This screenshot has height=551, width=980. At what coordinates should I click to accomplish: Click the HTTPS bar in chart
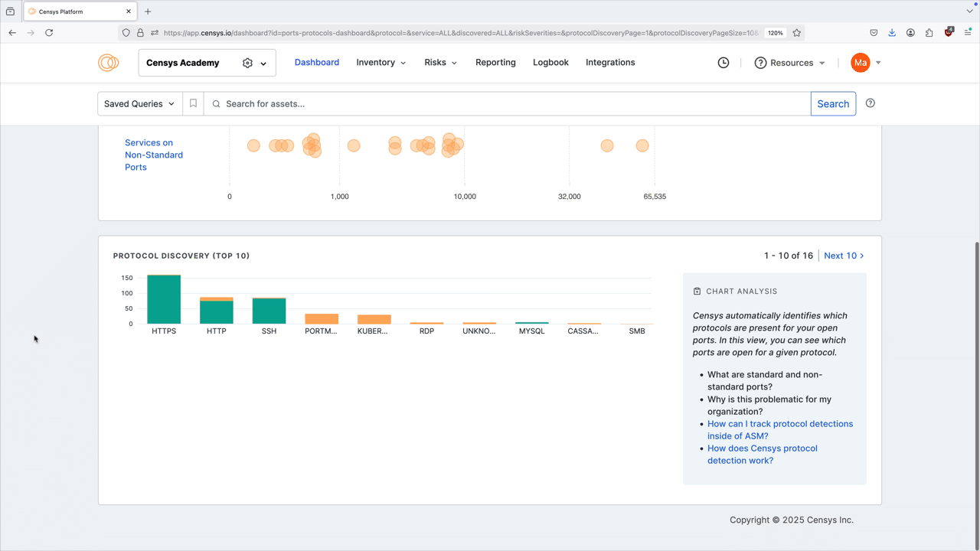164,299
